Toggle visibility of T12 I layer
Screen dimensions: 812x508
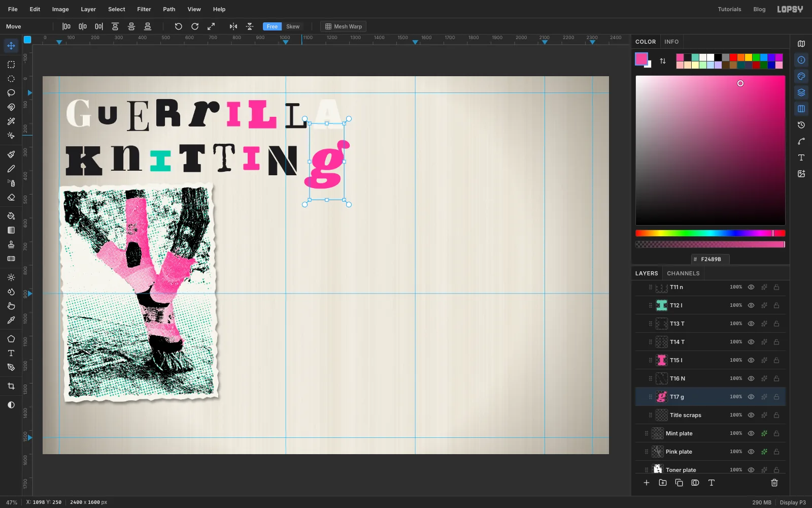pyautogui.click(x=751, y=305)
